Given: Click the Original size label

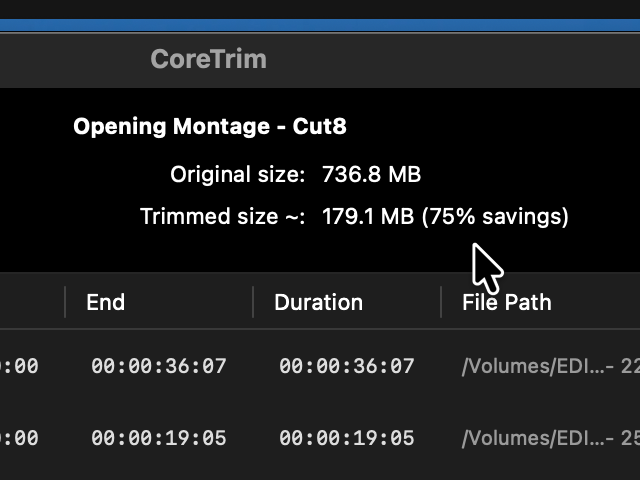Looking at the screenshot, I should [x=238, y=175].
